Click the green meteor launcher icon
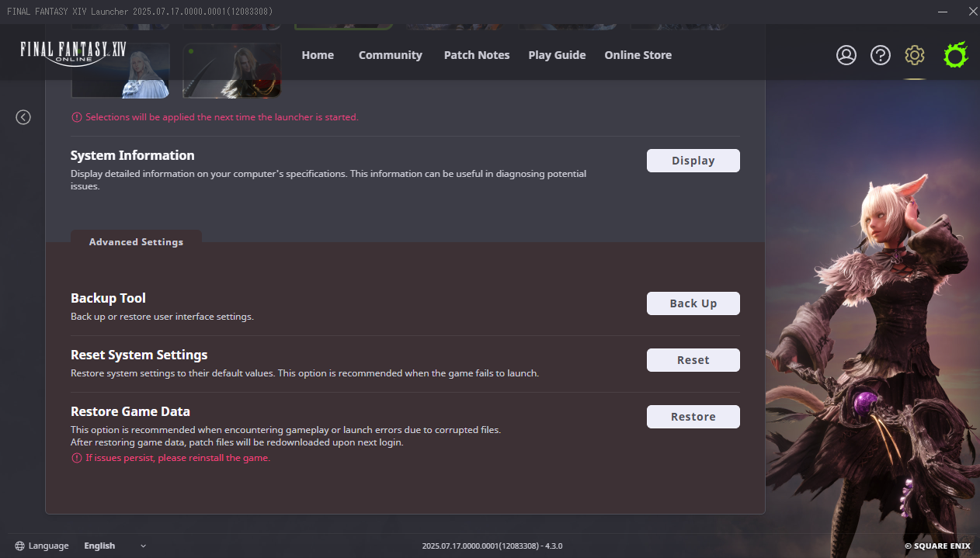Viewport: 980px width, 558px height. tap(955, 55)
